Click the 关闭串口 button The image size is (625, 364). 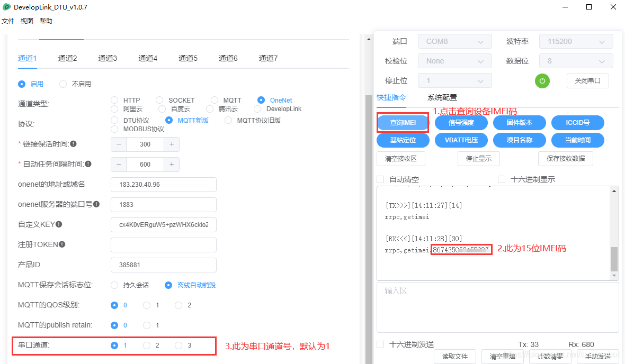point(587,80)
